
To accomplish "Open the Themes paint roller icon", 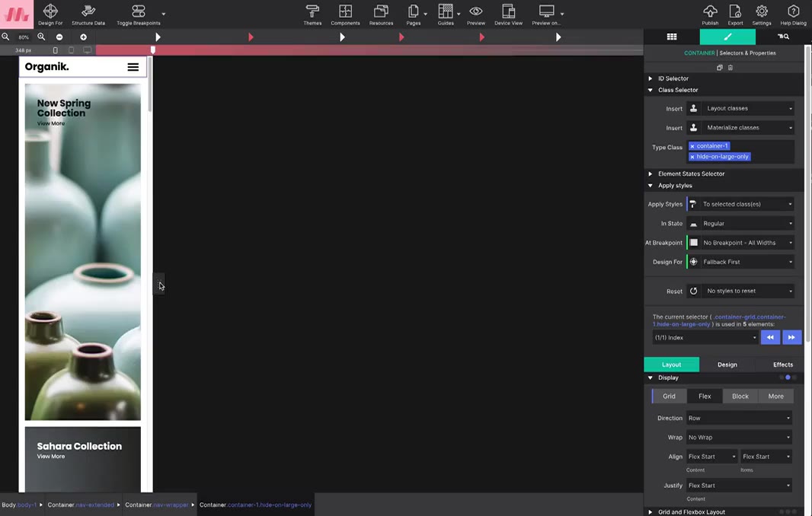I will [312, 11].
